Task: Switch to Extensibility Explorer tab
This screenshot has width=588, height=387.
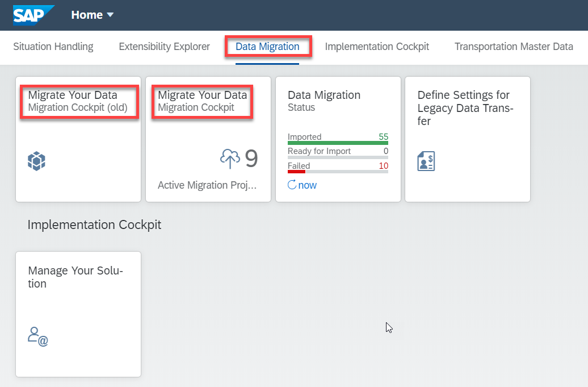Action: [x=164, y=47]
